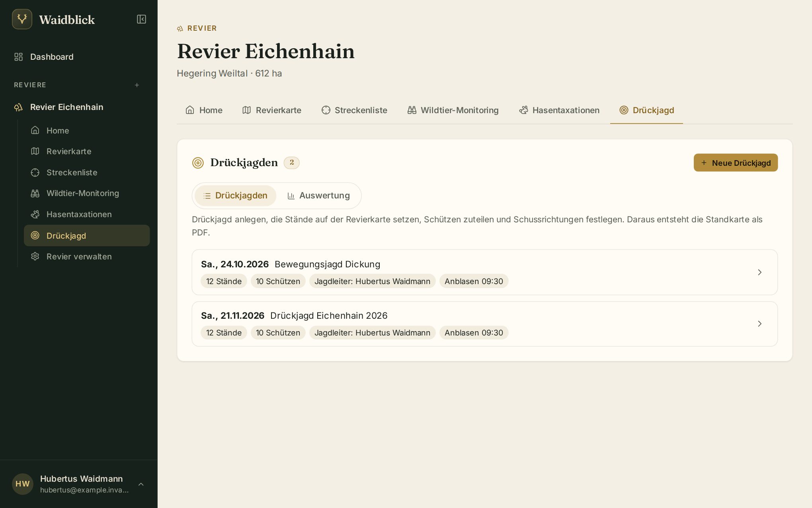Click the bar chart icon in Auswertung
This screenshot has height=508, width=812.
point(291,196)
